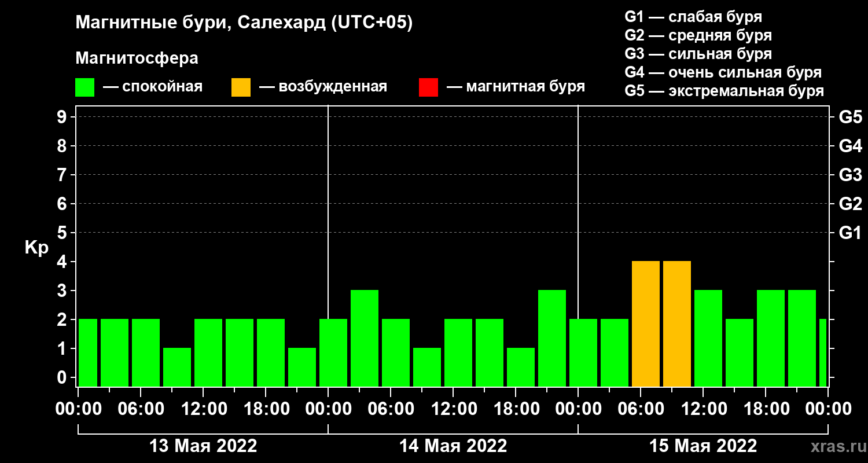868x463 pixels.
Task: Click the 'G1' label on the right axis
Action: pos(850,233)
